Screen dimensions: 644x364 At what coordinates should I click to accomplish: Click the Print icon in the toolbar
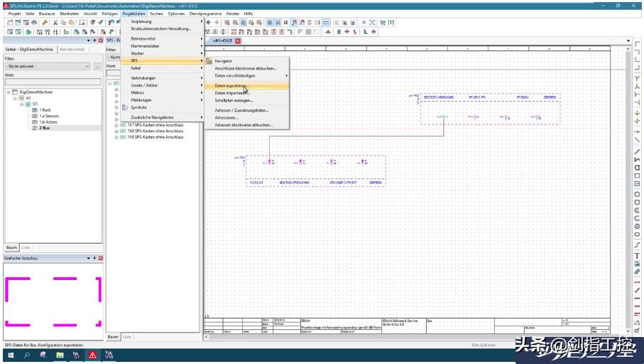pos(34,22)
